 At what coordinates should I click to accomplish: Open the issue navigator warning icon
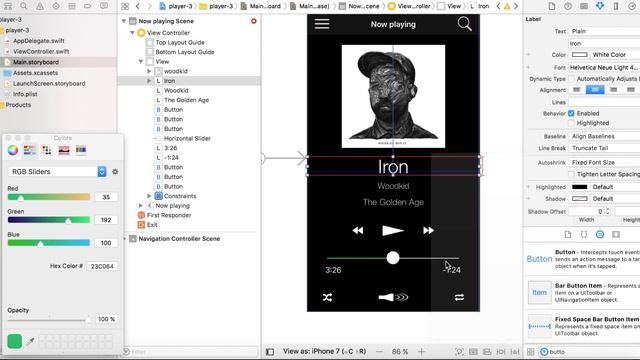click(40, 6)
